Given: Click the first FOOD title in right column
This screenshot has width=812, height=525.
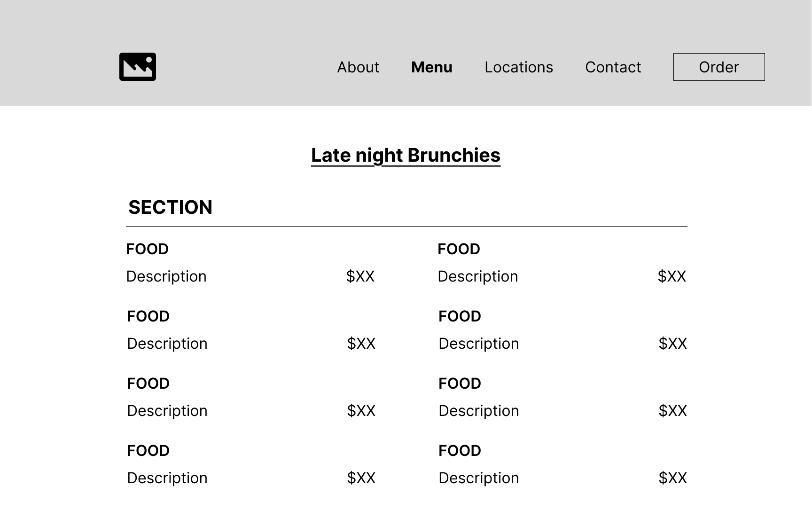Looking at the screenshot, I should click(459, 249).
